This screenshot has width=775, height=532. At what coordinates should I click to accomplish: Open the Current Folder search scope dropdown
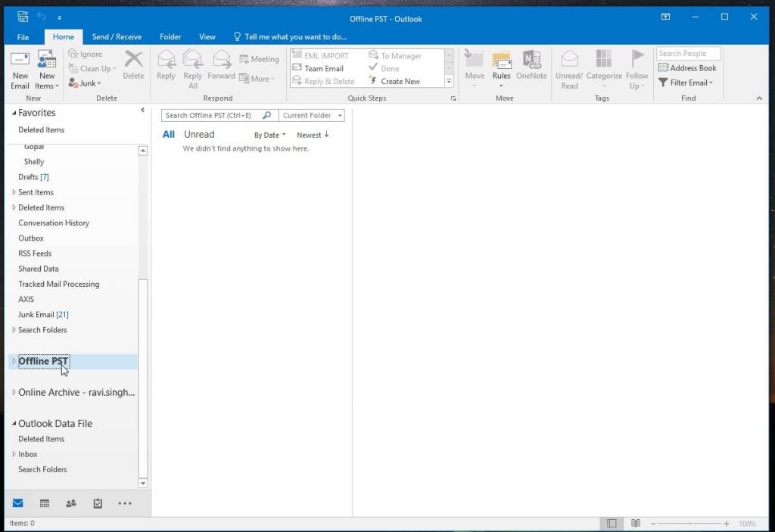pos(312,116)
